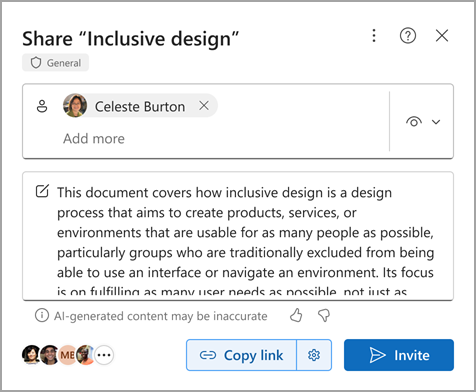Click the Invite button
Viewport: 476px width, 392px height.
point(399,355)
